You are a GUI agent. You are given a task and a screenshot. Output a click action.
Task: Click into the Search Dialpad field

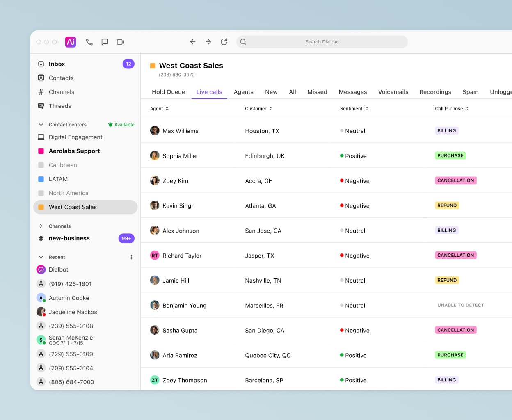[x=322, y=42]
